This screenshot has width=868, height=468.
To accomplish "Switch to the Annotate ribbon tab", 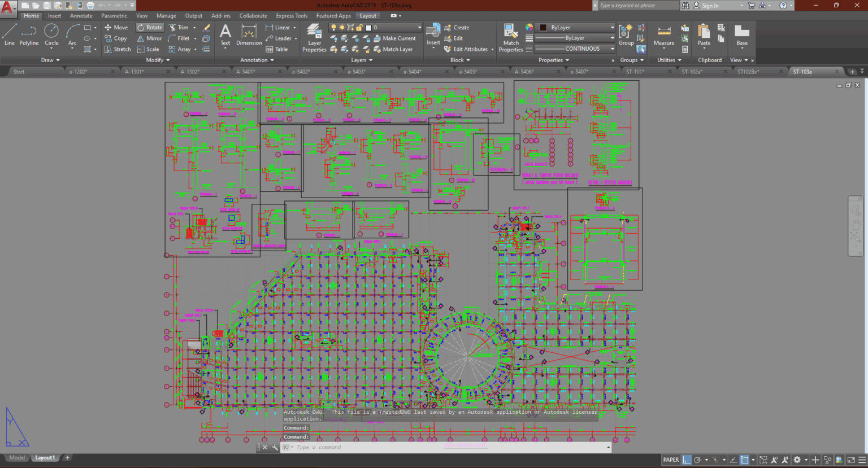I will pyautogui.click(x=81, y=15).
